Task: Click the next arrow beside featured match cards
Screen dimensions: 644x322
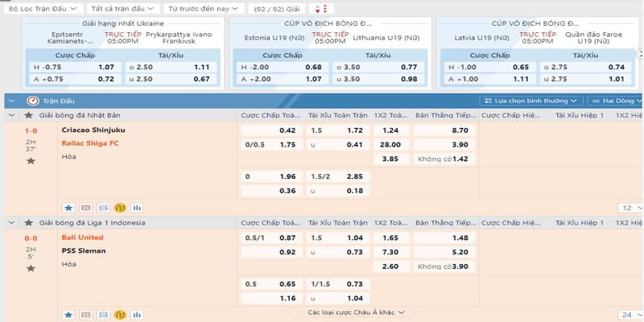Action: [640, 53]
